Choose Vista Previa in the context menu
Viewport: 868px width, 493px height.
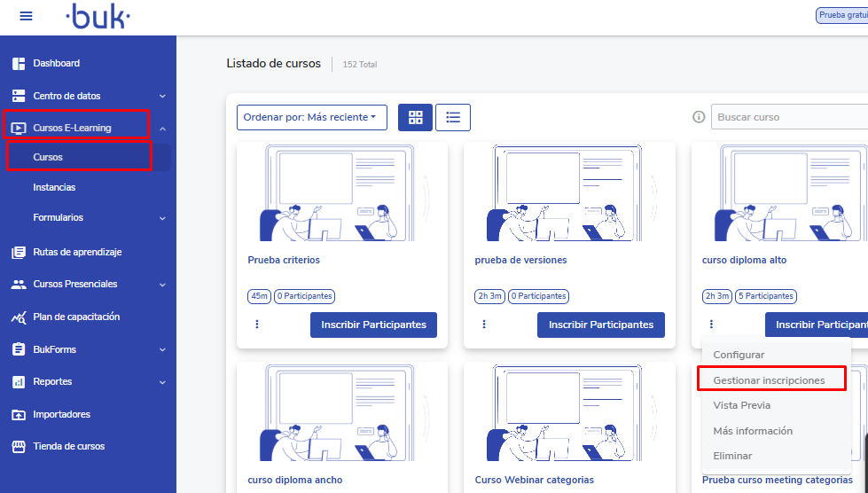[x=741, y=405]
